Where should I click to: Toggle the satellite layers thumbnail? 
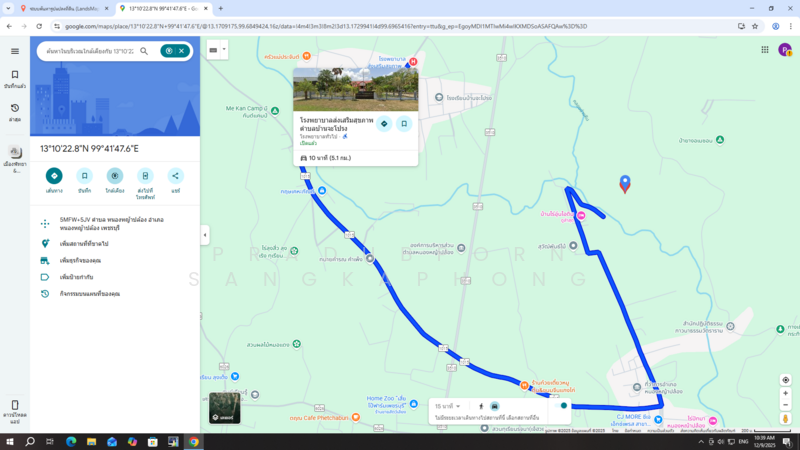click(225, 408)
